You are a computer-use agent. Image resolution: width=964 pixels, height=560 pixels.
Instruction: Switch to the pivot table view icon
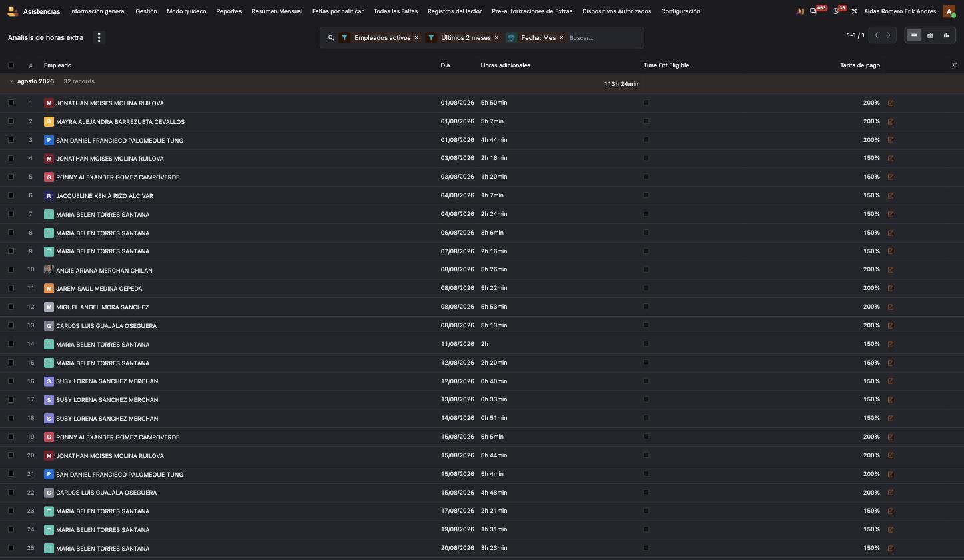coord(930,35)
